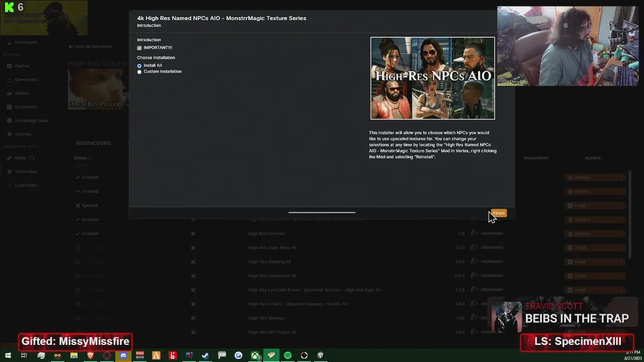Expand the Install dropdown for High-Res Clothing 2K
Viewport: 644px width, 362px height.
[621, 262]
